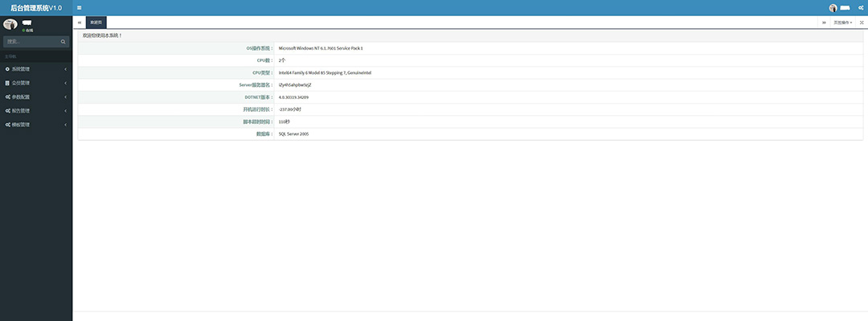Toggle fullscreen with the expand arrows icon

(862, 23)
